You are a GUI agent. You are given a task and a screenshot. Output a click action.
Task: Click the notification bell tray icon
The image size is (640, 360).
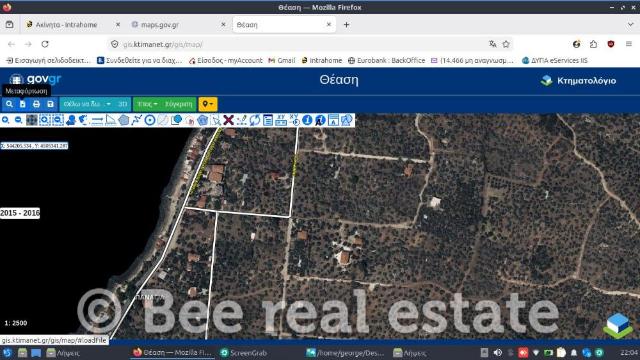[x=573, y=353]
